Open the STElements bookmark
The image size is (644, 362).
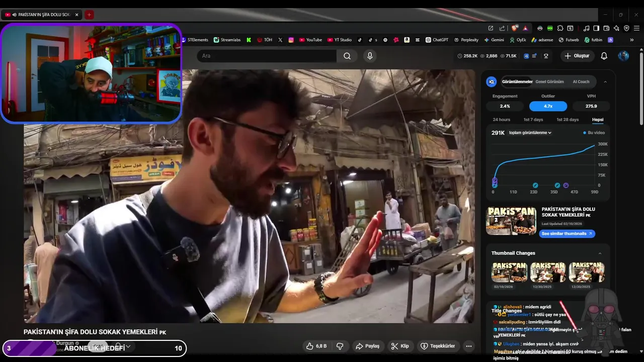[x=195, y=40]
